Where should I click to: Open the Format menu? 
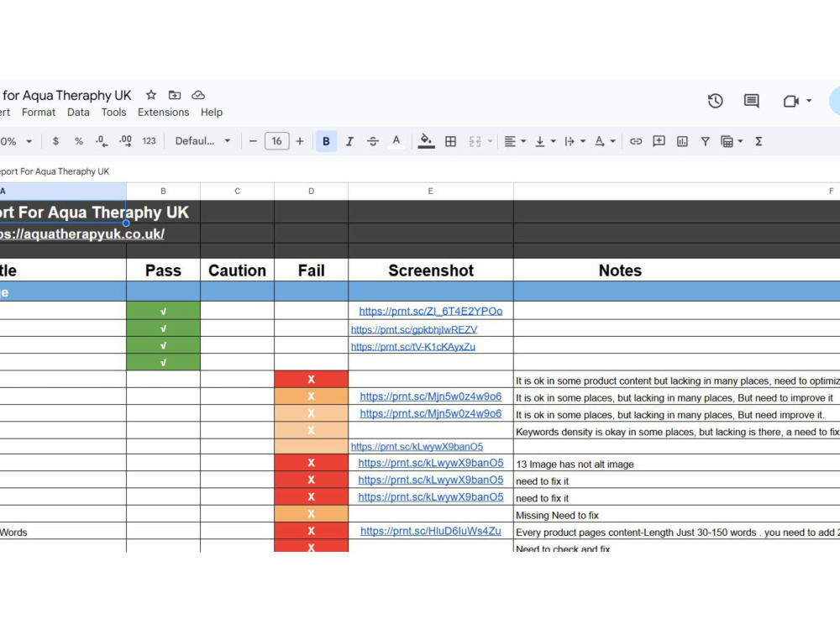point(39,113)
